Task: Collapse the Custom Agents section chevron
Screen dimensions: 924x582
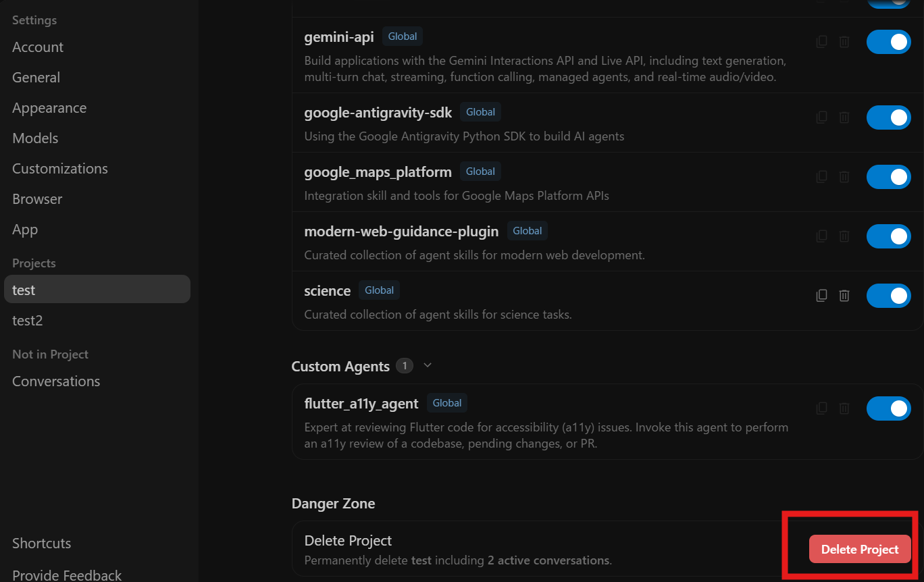Action: (427, 365)
